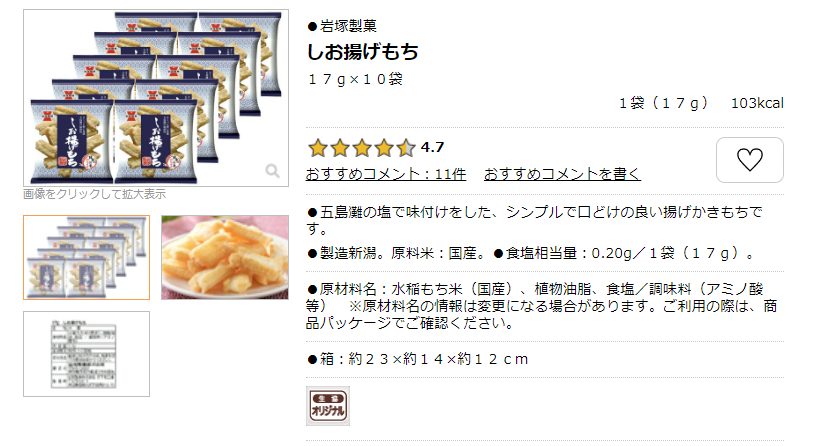This screenshot has height=446, width=838.
Task: Select the stacked packages thumbnail with orange border
Action: tap(87, 257)
